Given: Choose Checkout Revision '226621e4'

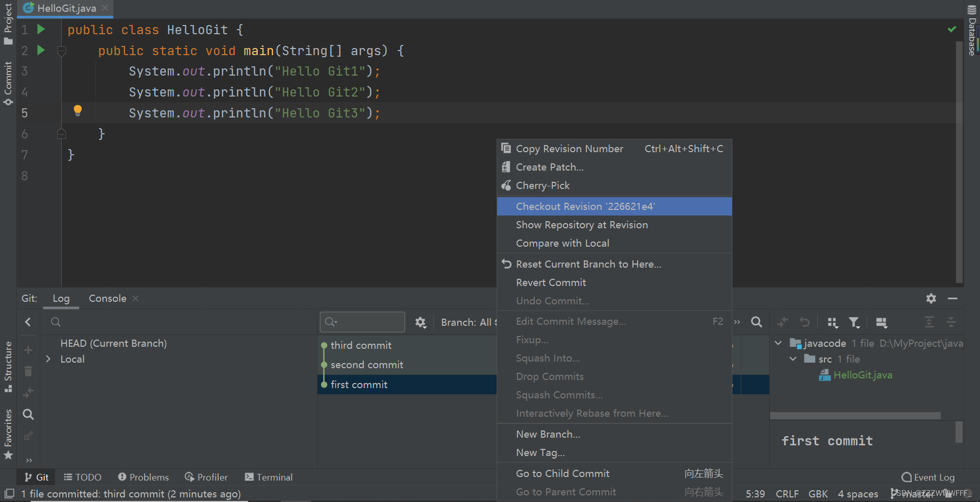Looking at the screenshot, I should 614,206.
